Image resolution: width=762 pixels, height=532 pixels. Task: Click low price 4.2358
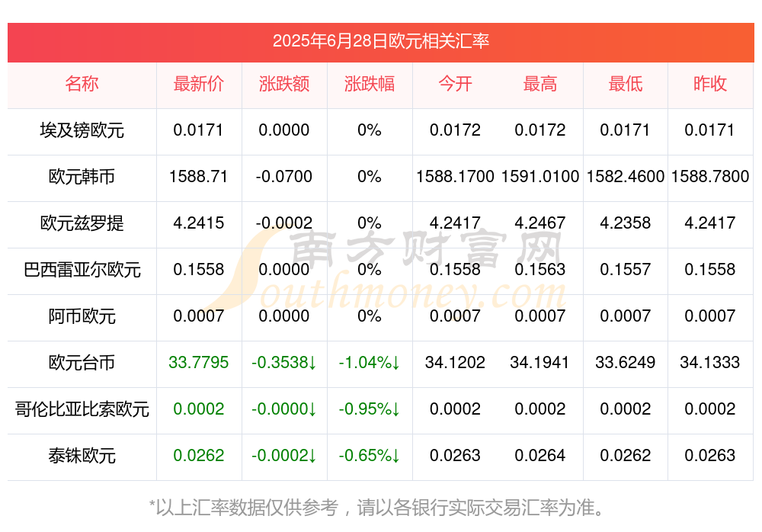(626, 223)
